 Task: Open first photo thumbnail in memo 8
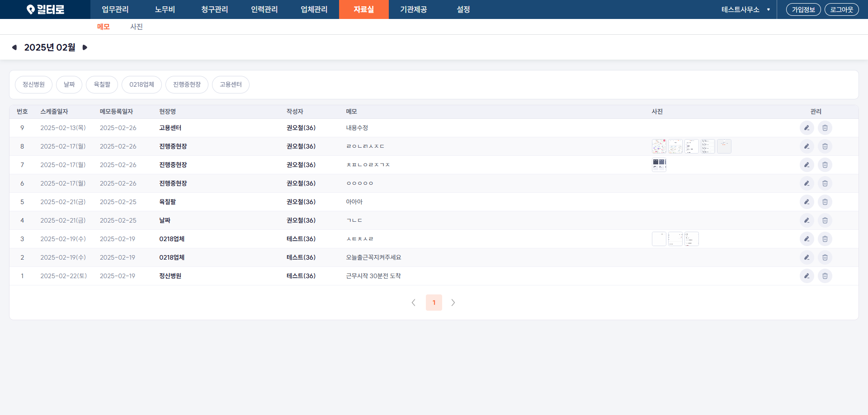659,146
